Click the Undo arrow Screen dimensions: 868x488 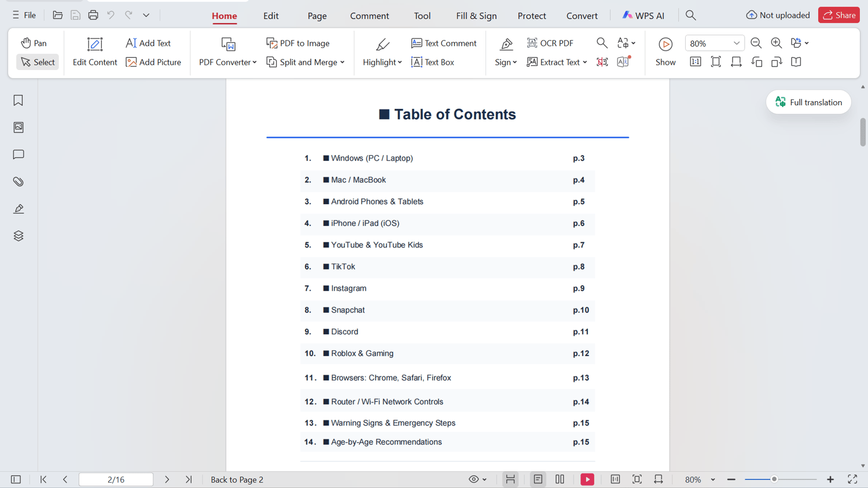pyautogui.click(x=111, y=15)
